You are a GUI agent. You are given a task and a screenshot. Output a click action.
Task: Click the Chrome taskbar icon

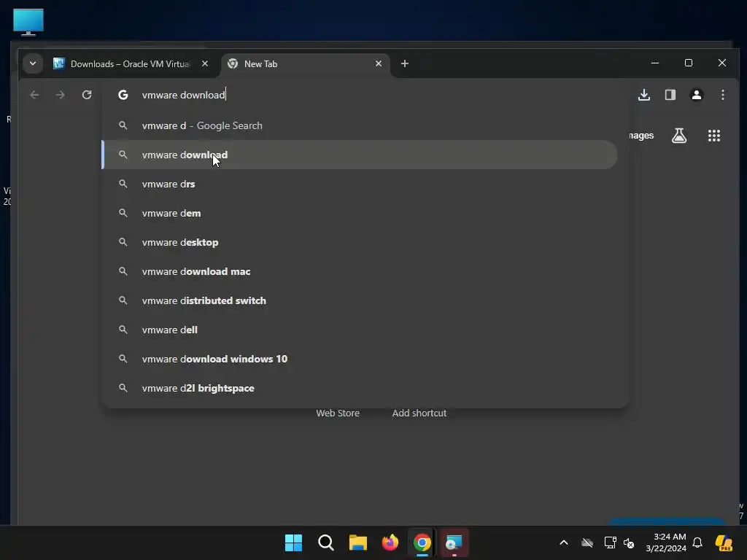(x=422, y=542)
